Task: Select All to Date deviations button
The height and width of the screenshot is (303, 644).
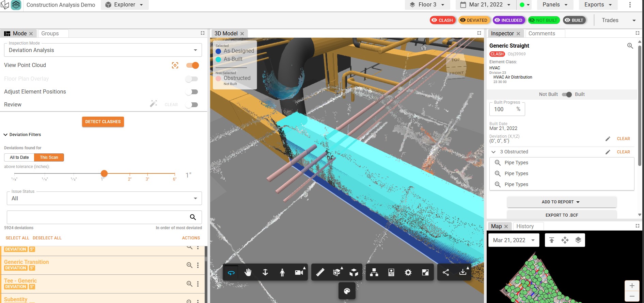Action: 19,157
